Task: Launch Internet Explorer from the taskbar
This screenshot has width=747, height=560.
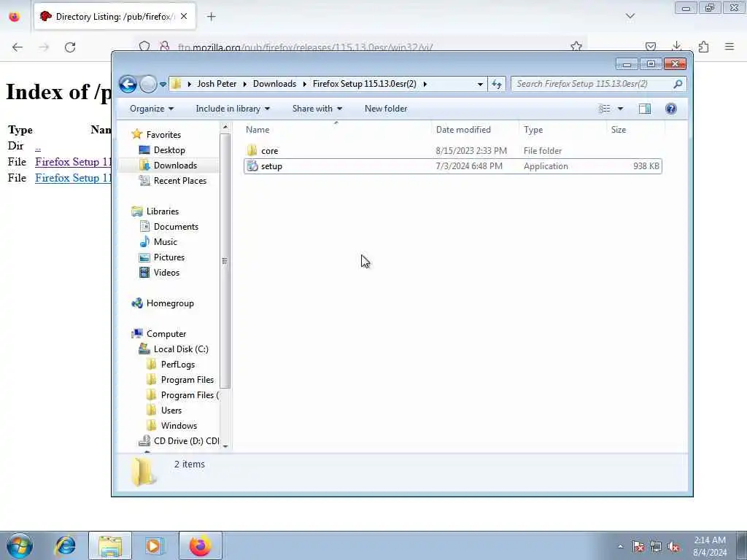Action: click(65, 545)
